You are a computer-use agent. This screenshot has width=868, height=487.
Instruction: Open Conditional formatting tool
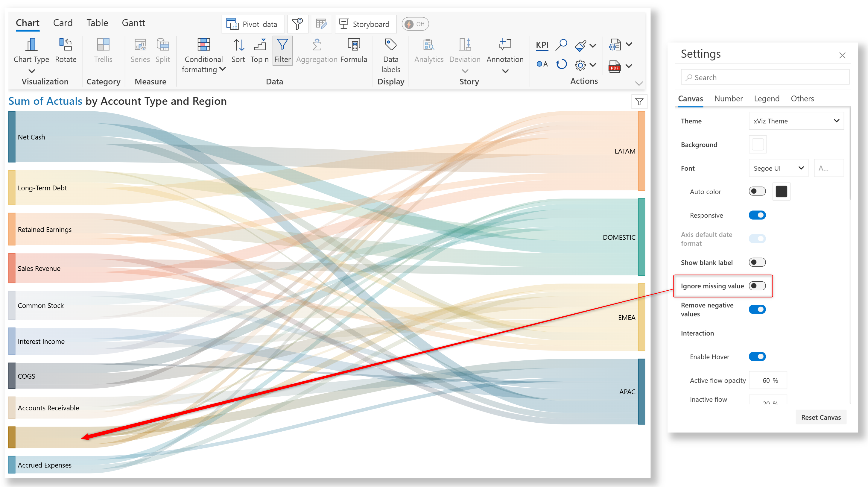coord(203,45)
